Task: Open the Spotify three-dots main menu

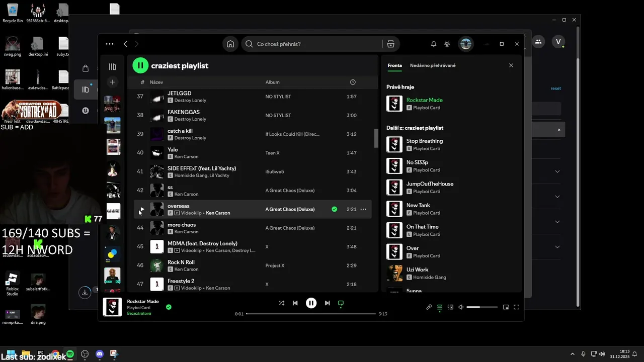Action: (110, 44)
